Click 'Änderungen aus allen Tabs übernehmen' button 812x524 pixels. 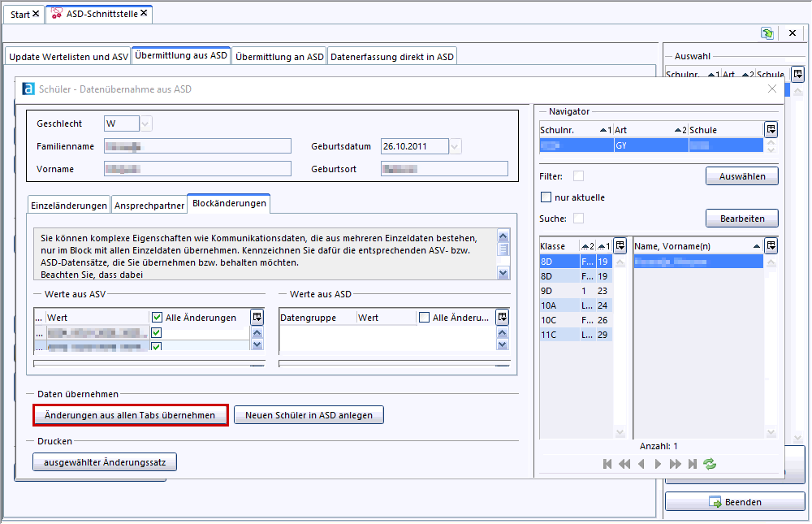coord(130,415)
